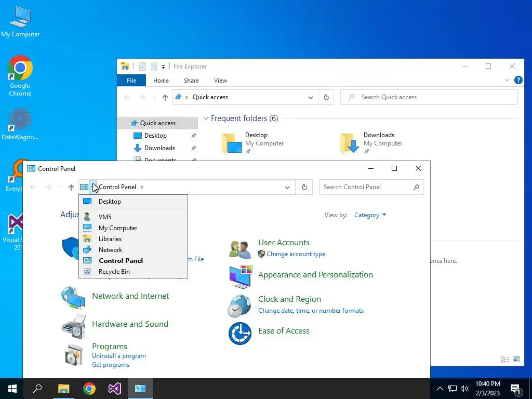Viewport: 532px width, 399px height.
Task: Open the Windows Start menu
Action: (12, 389)
